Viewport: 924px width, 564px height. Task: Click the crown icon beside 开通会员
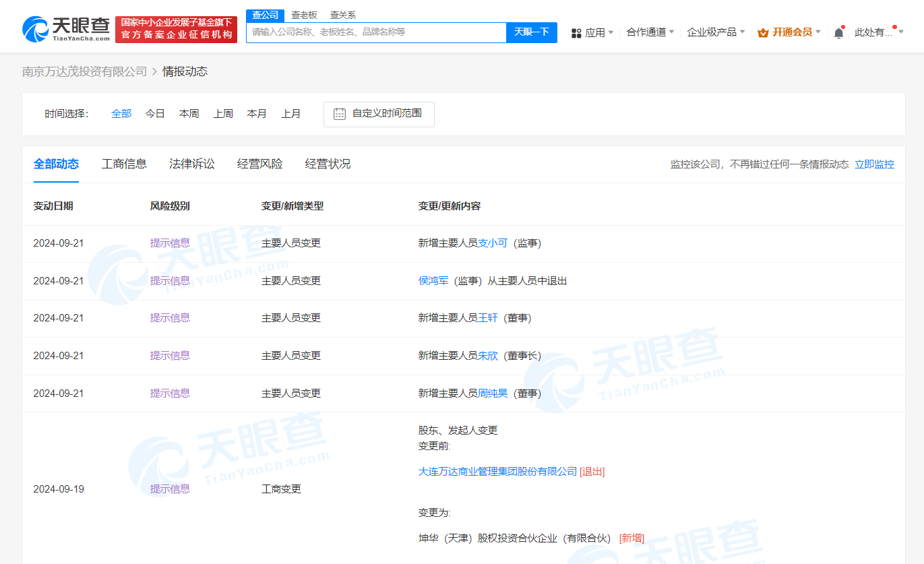tap(762, 32)
